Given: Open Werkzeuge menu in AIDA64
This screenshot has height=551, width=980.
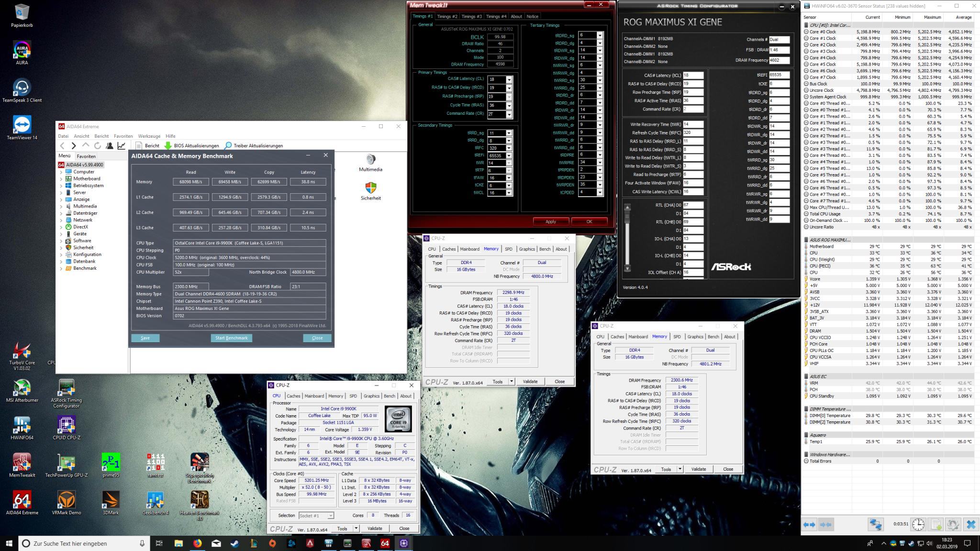Looking at the screenshot, I should coord(149,136).
